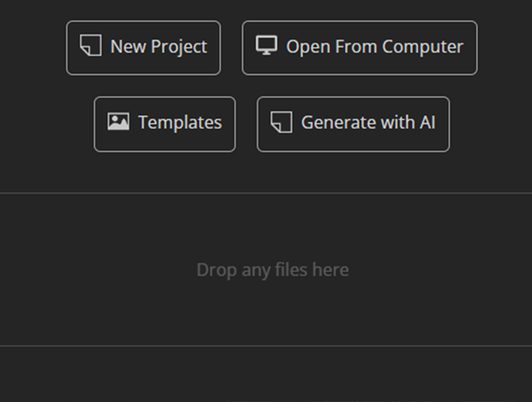Click the blank page icon beside New Project
Image resolution: width=532 pixels, height=402 pixels.
click(91, 46)
